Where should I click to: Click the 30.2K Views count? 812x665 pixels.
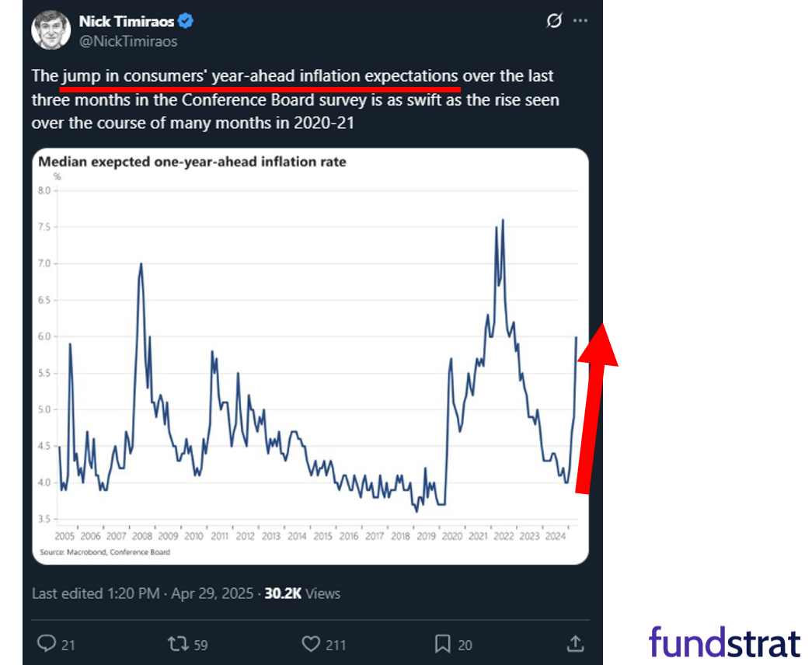[x=302, y=594]
